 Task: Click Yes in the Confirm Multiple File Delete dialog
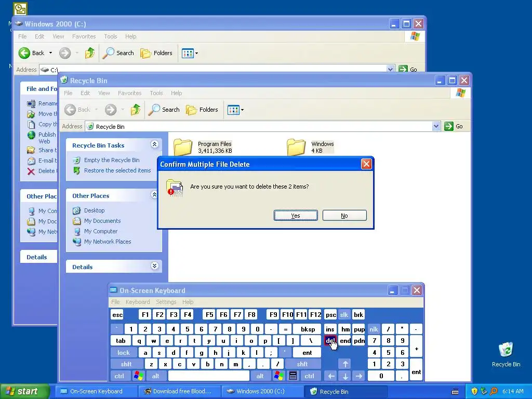[x=296, y=216]
